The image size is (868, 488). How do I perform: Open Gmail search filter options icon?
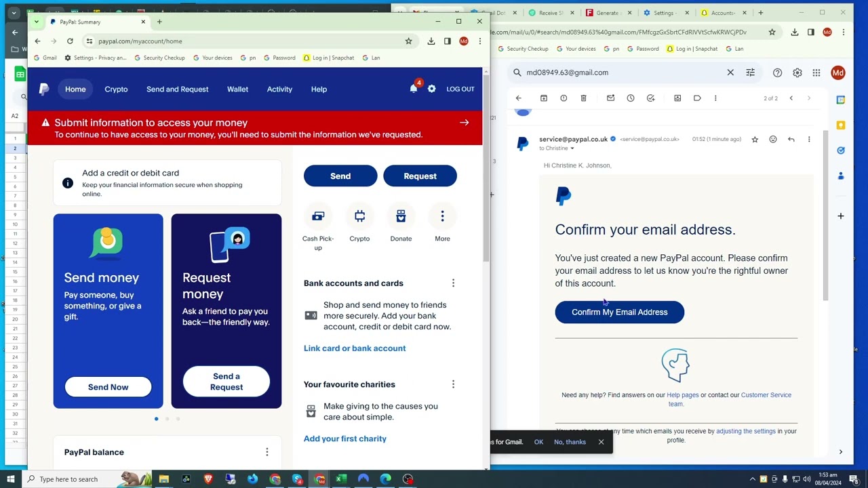pyautogui.click(x=750, y=73)
